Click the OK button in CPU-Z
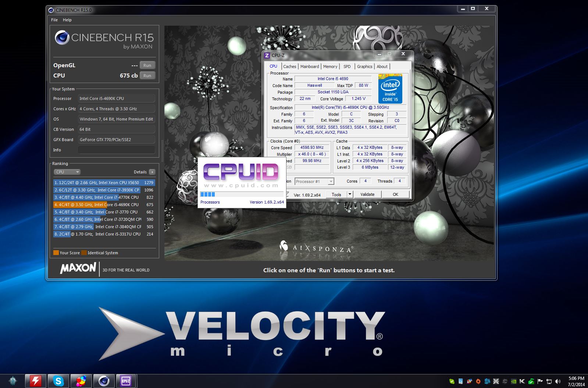 pyautogui.click(x=395, y=194)
